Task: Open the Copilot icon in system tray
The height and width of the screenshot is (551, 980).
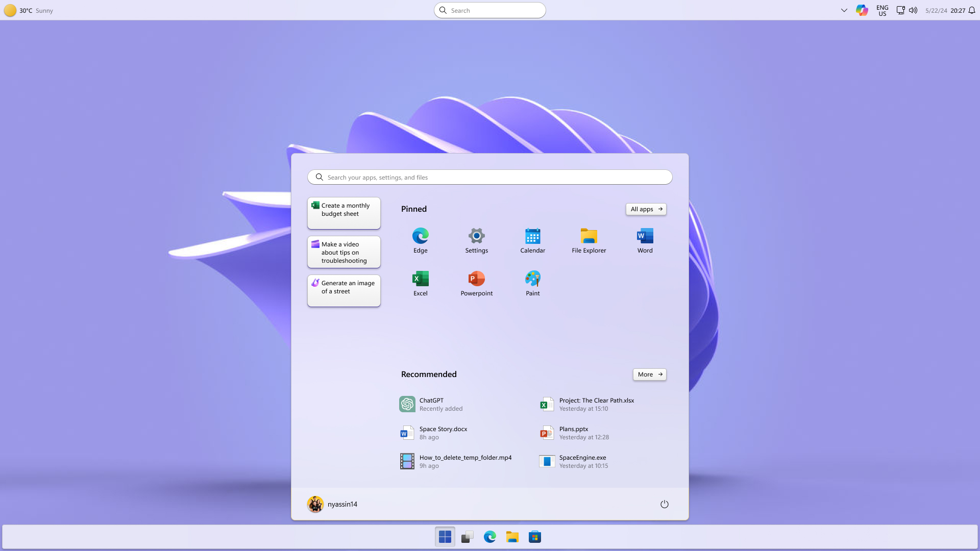Action: coord(862,10)
